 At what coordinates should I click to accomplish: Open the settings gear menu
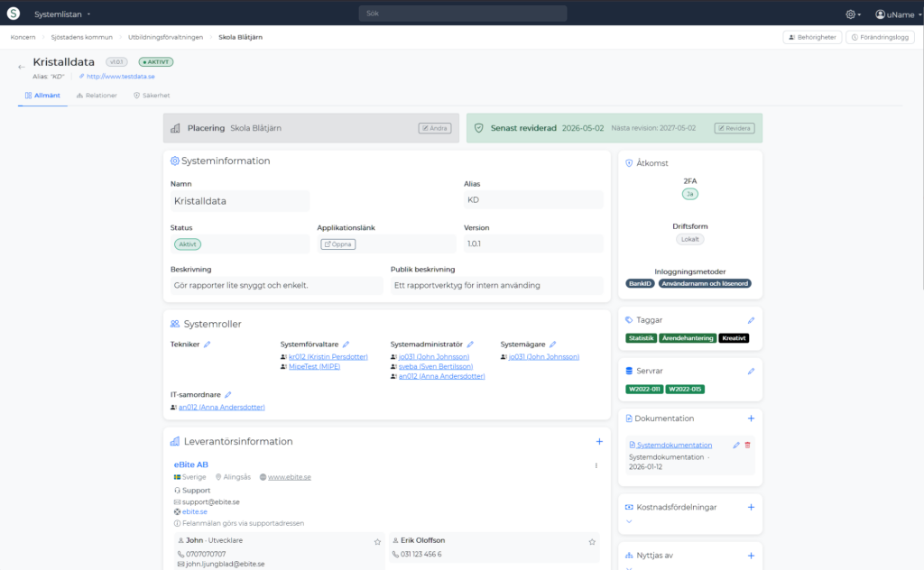pos(853,14)
